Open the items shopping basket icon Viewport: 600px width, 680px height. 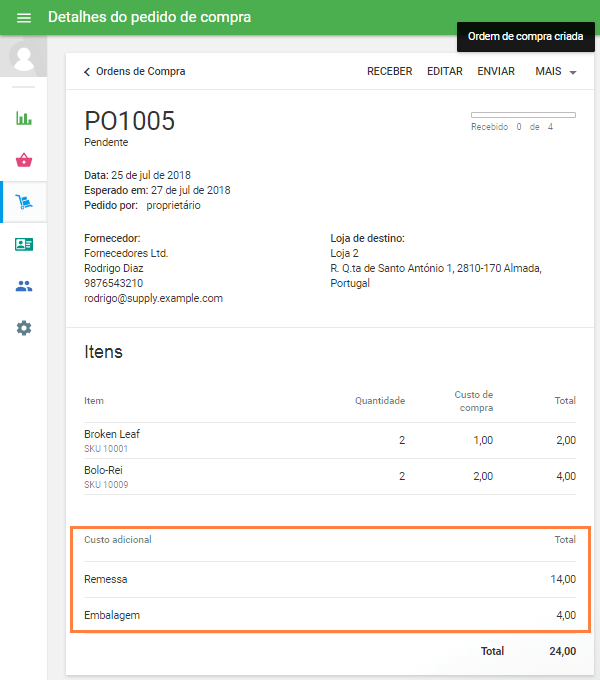point(24,160)
